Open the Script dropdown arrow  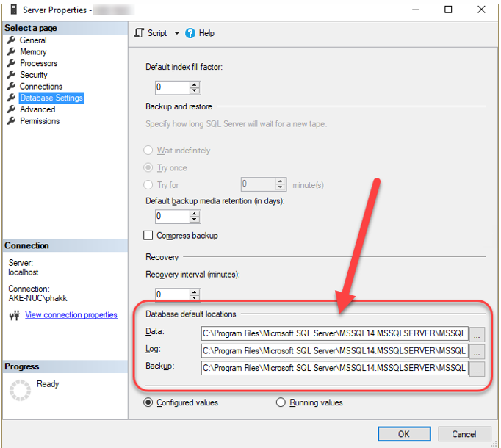click(x=176, y=33)
